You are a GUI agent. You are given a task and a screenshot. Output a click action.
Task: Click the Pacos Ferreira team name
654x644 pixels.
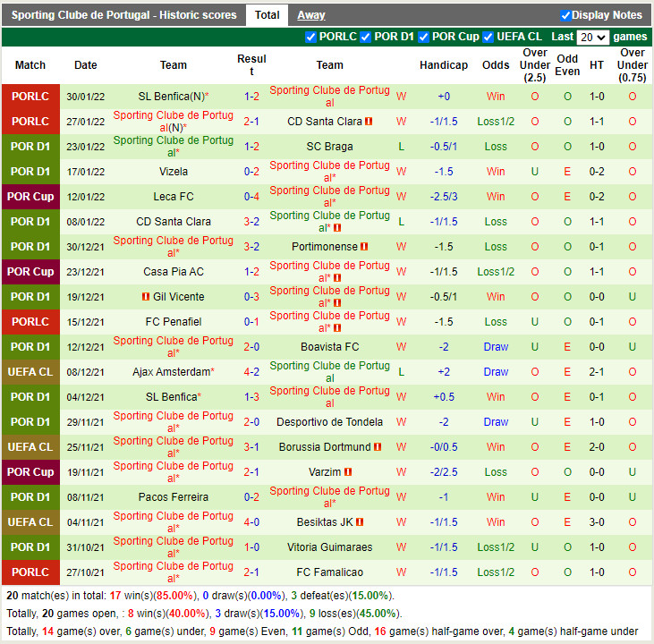[174, 496]
